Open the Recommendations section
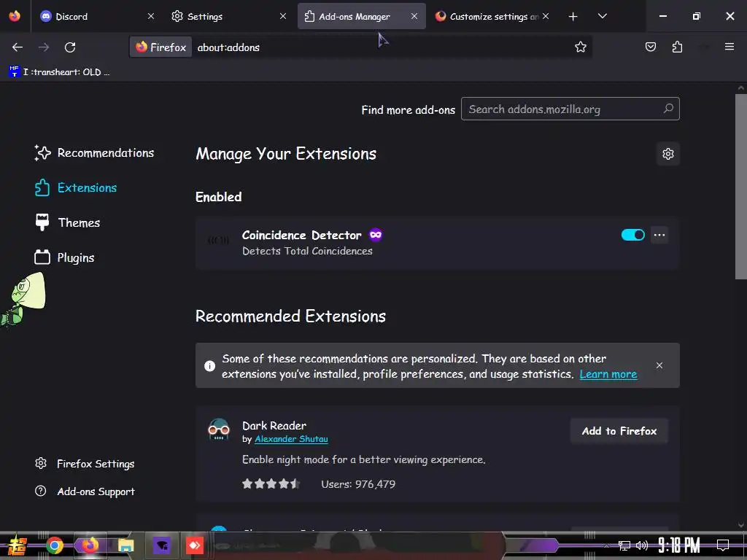The height and width of the screenshot is (560, 747). pos(94,153)
